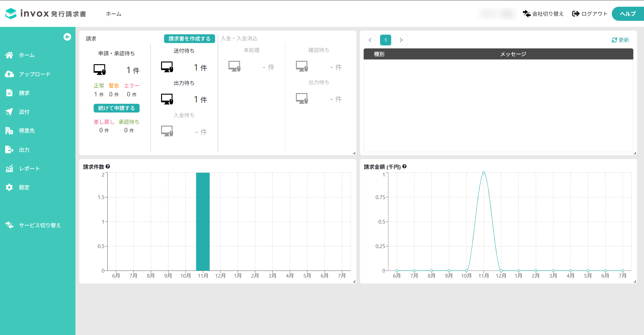Open the アップロード cloud upload icon

pos(9,74)
